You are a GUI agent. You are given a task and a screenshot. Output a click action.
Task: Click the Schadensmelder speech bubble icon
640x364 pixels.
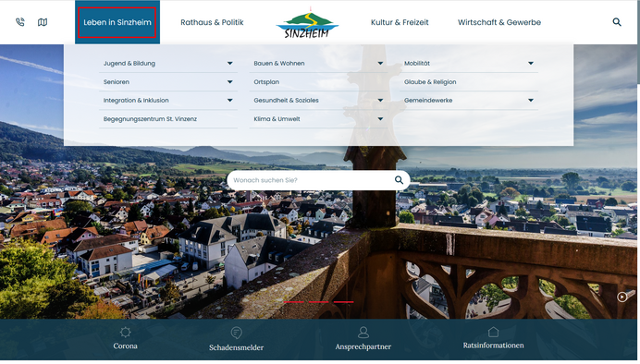coord(237,333)
